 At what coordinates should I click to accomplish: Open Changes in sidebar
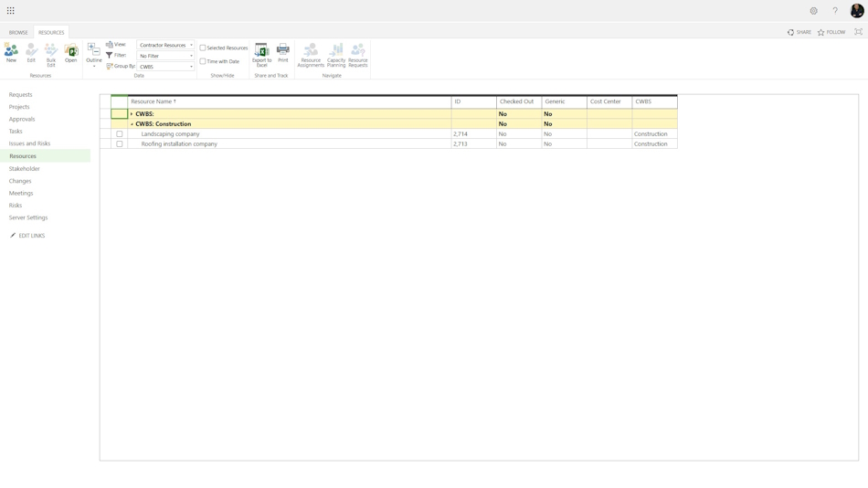pyautogui.click(x=20, y=181)
